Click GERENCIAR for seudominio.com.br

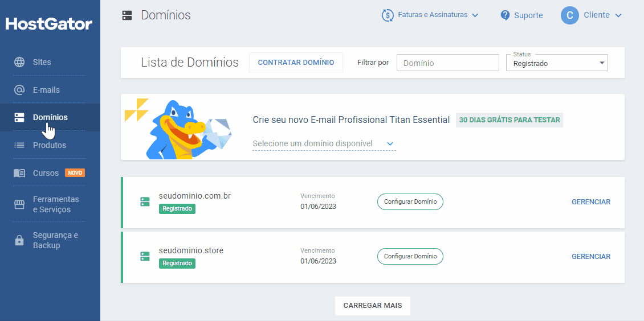(x=591, y=201)
